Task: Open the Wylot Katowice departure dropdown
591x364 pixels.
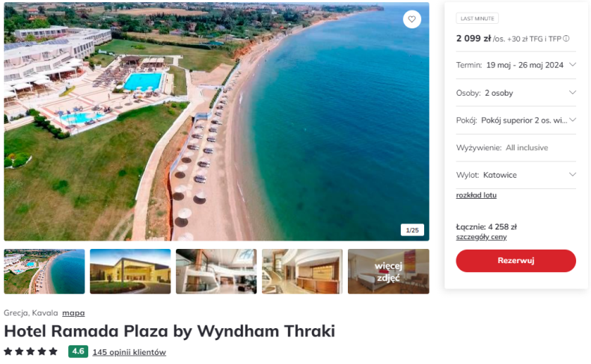Action: (516, 175)
